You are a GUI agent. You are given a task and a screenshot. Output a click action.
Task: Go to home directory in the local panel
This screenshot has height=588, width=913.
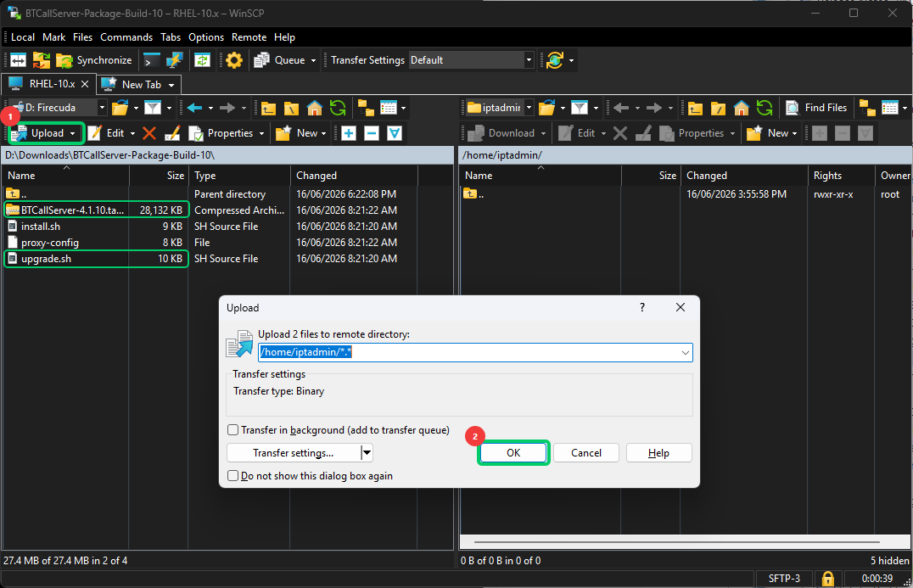click(315, 108)
